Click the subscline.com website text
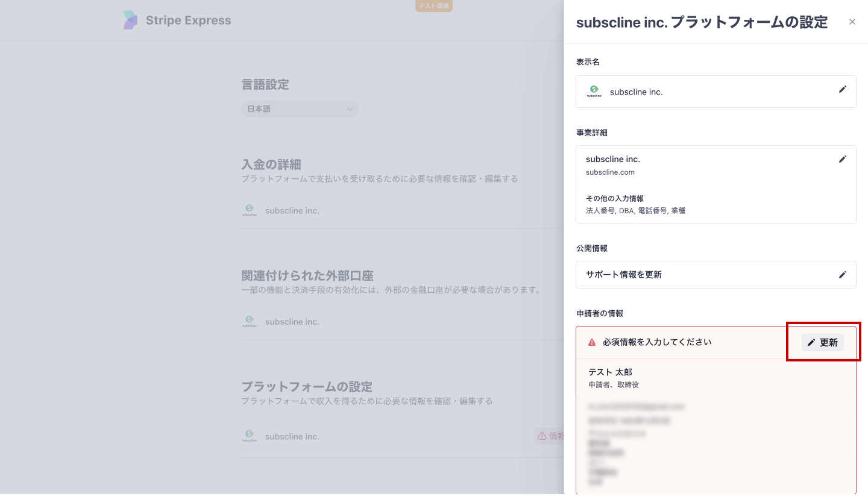Screen dimensions: 868x500 [x=610, y=172]
